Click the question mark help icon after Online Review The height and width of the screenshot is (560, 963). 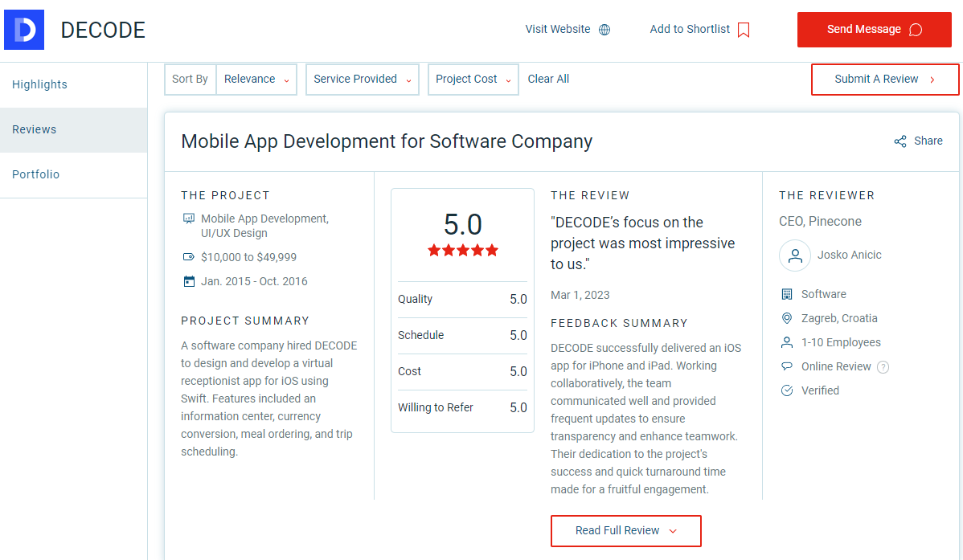[x=883, y=367]
